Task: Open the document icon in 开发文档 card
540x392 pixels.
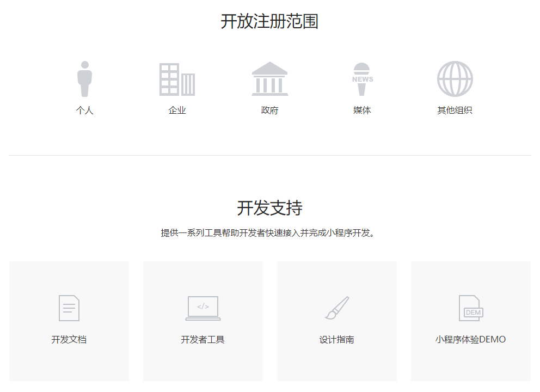Action: tap(69, 308)
